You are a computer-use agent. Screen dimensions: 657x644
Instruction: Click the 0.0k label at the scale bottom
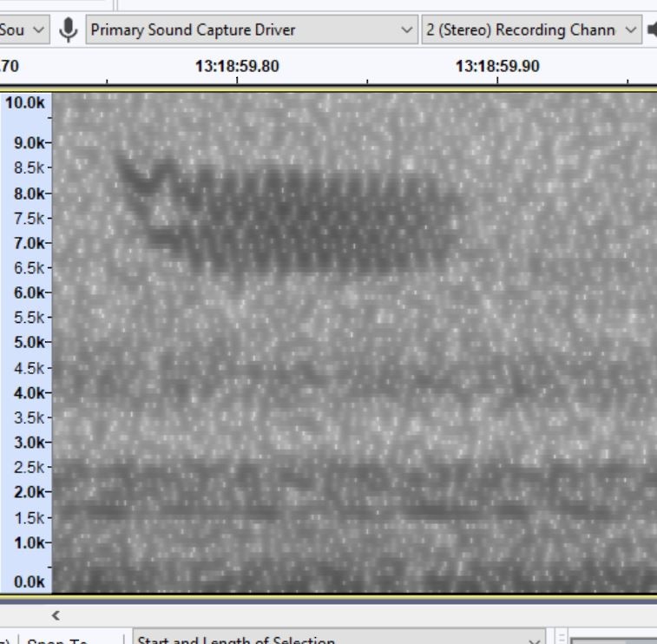pos(29,582)
